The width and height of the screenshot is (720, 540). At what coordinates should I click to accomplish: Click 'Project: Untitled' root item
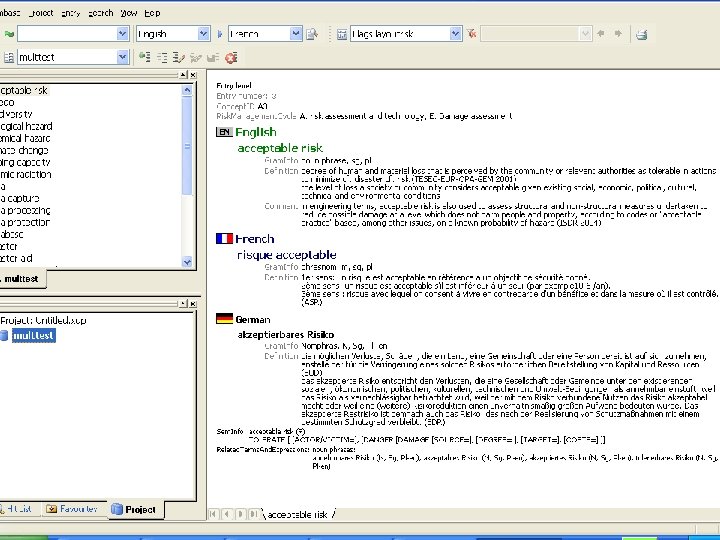[44, 320]
